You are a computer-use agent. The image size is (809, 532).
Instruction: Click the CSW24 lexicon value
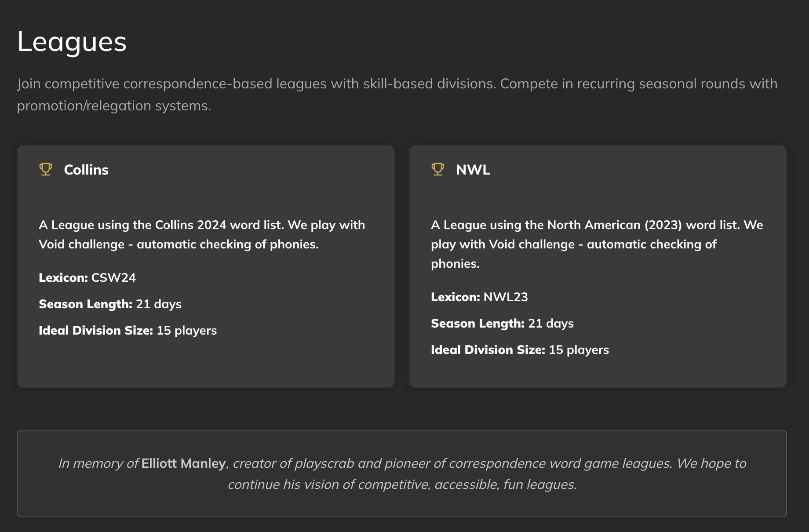pos(113,278)
